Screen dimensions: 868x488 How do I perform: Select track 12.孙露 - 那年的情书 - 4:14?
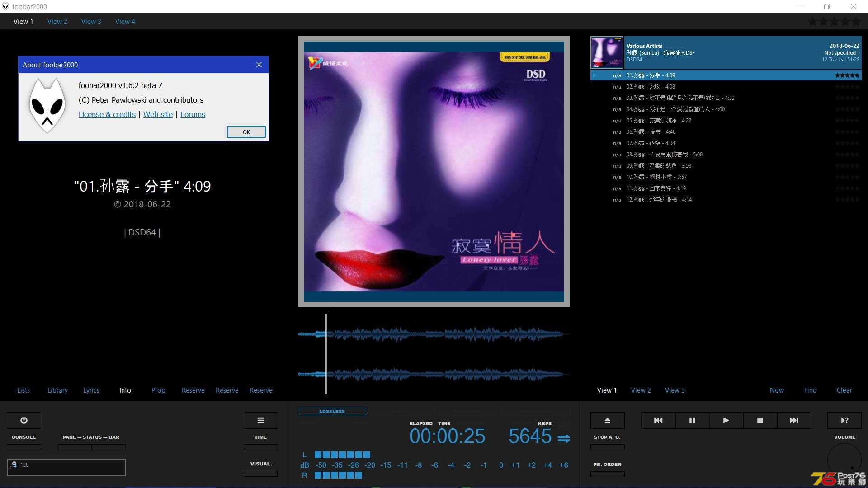click(726, 200)
